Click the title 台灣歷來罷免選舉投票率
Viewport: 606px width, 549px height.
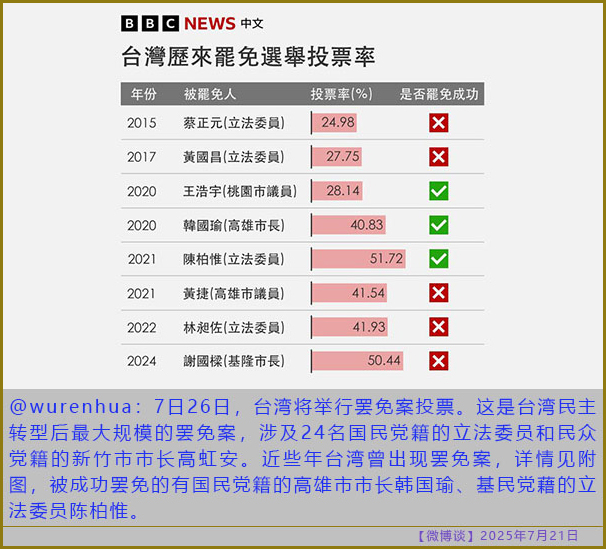(247, 56)
